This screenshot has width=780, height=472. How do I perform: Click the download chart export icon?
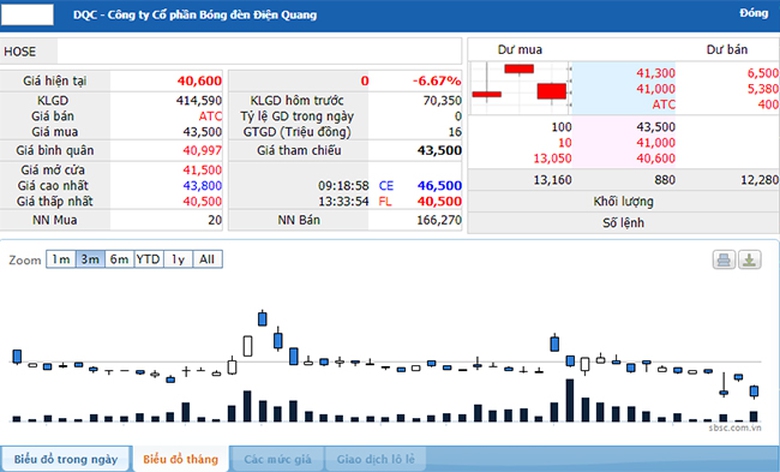coord(750,260)
